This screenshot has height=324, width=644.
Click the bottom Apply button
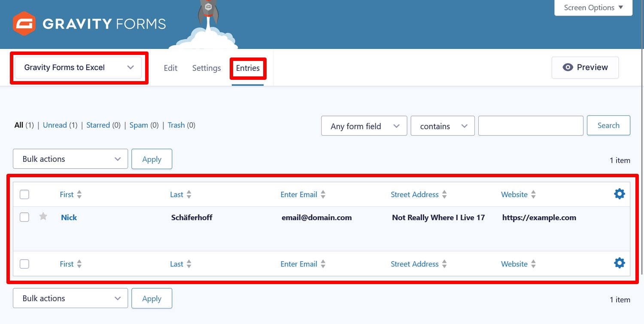tap(152, 298)
